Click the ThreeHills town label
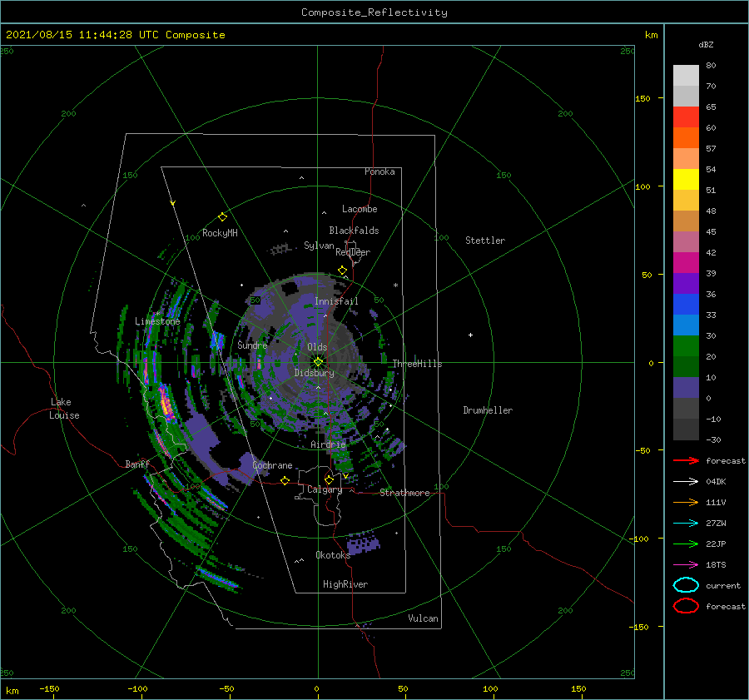Screen dimensions: 749x700 click(417, 364)
